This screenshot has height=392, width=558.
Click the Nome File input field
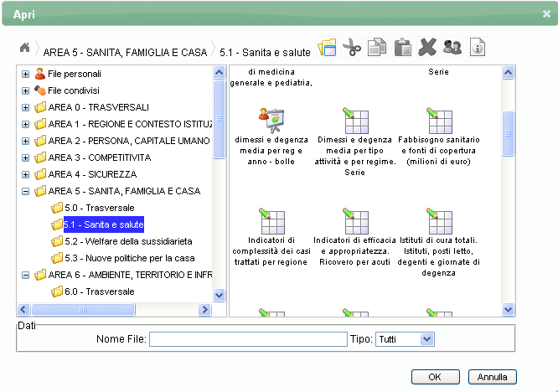248,339
